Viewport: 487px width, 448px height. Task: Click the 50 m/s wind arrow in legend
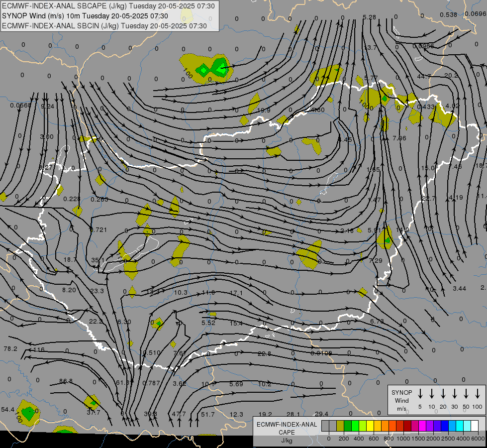(x=466, y=393)
